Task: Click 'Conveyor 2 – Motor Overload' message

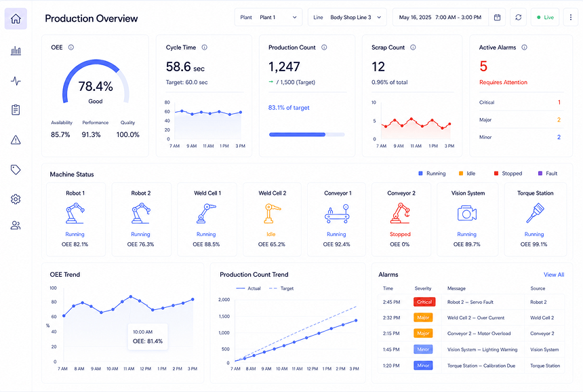Action: (x=479, y=333)
